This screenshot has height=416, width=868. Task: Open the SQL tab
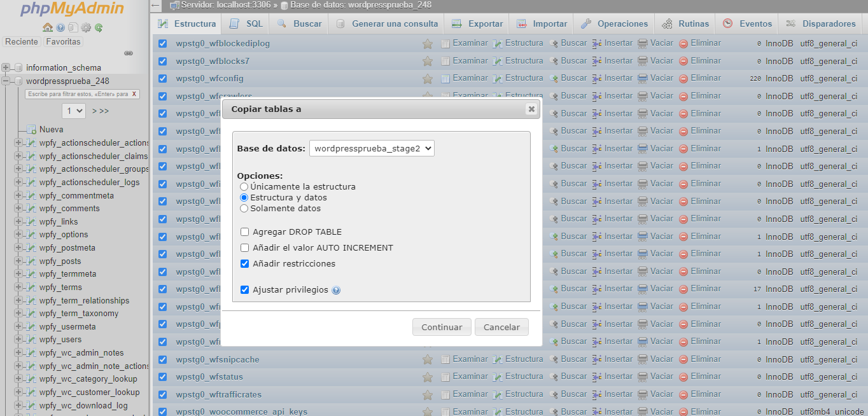click(x=246, y=24)
